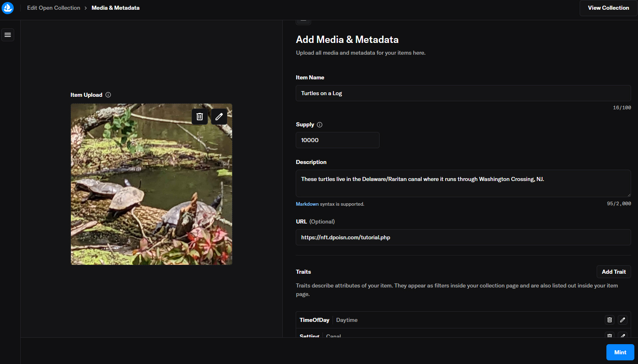Open the View Collection button

(x=608, y=8)
